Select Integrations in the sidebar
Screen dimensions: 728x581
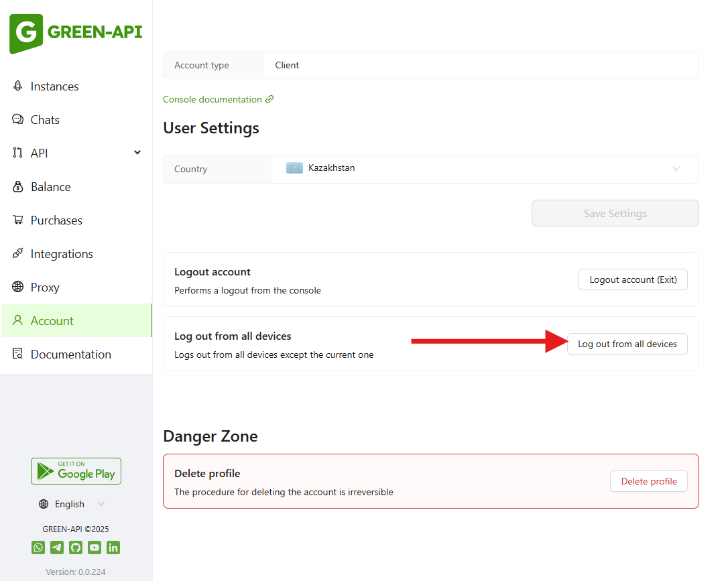click(x=62, y=254)
